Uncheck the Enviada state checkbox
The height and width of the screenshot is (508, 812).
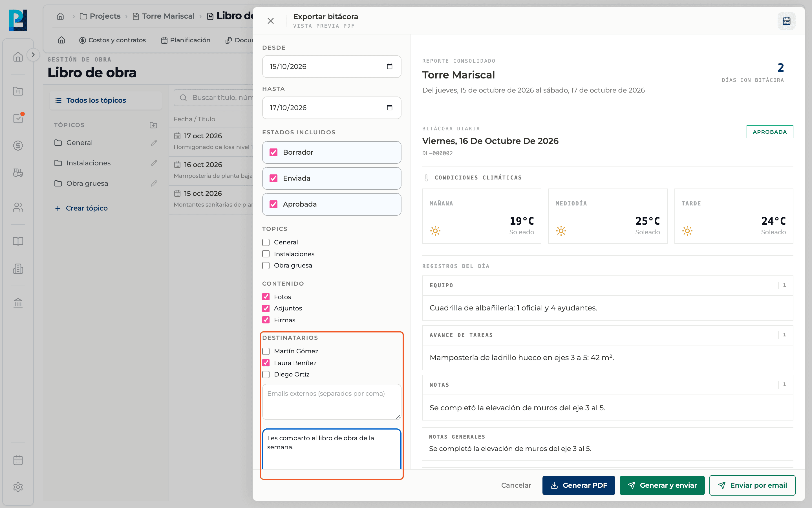[273, 178]
